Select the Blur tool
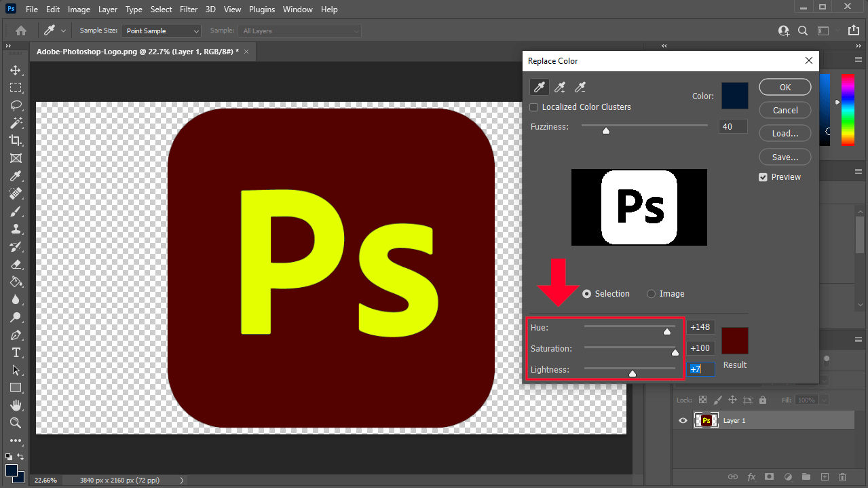This screenshot has height=488, width=868. [x=16, y=299]
